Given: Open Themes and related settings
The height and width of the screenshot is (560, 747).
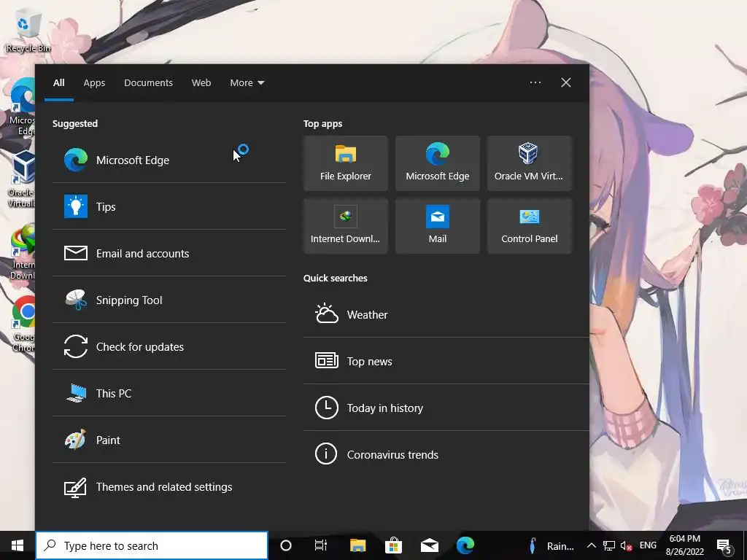Looking at the screenshot, I should pos(169,486).
